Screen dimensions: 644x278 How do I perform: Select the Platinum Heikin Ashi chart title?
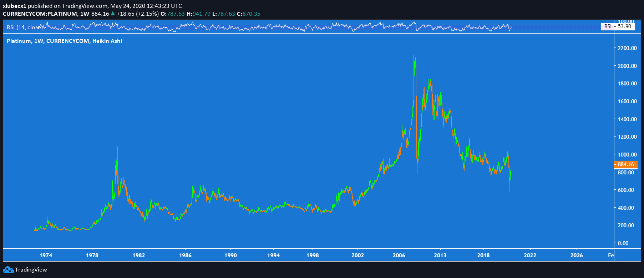[64, 41]
